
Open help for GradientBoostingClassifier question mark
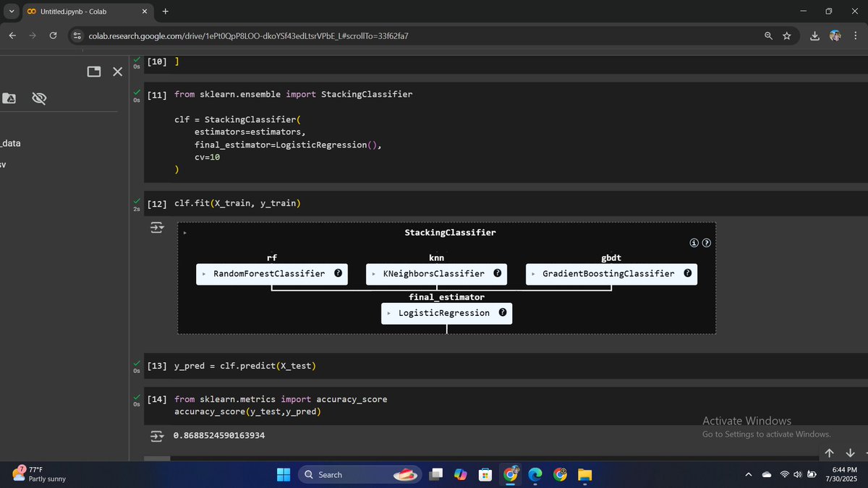coord(687,273)
